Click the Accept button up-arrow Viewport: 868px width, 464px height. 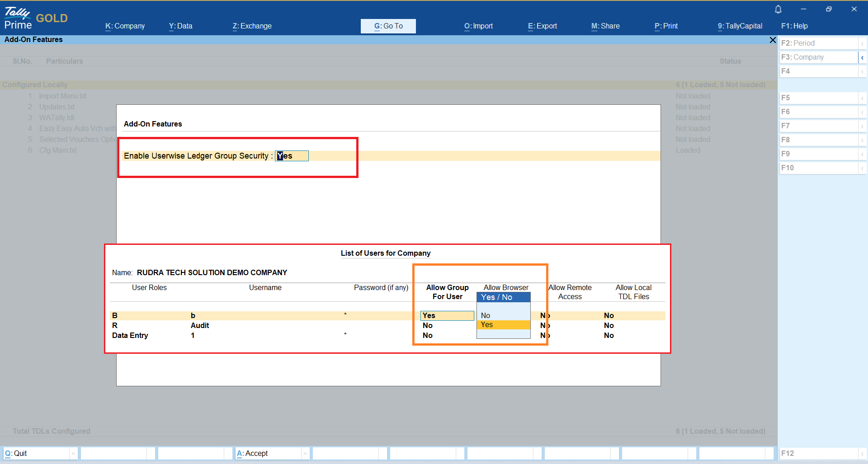click(305, 453)
